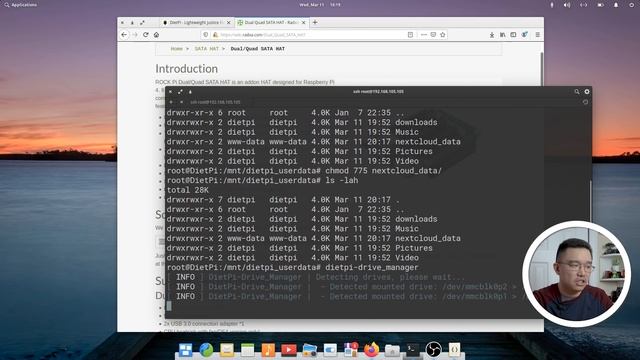640x360 pixels.
Task: Close the Dual Quad SATA HAT tab
Action: [304, 22]
